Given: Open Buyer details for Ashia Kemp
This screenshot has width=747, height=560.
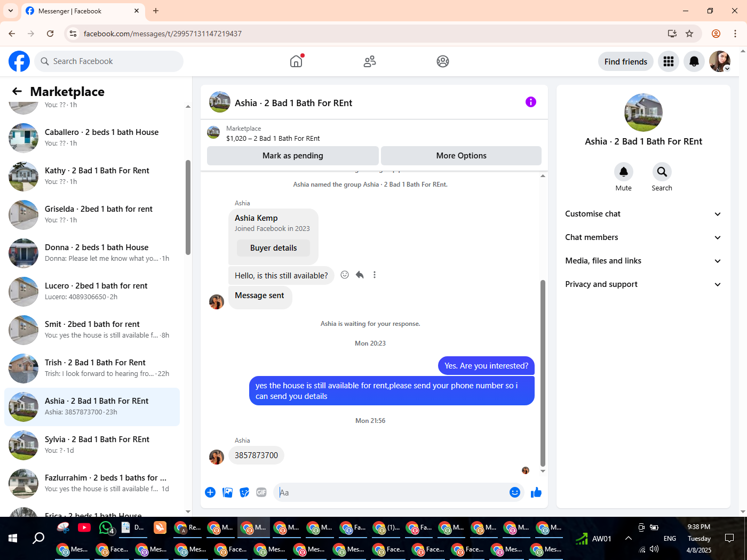Looking at the screenshot, I should [273, 248].
